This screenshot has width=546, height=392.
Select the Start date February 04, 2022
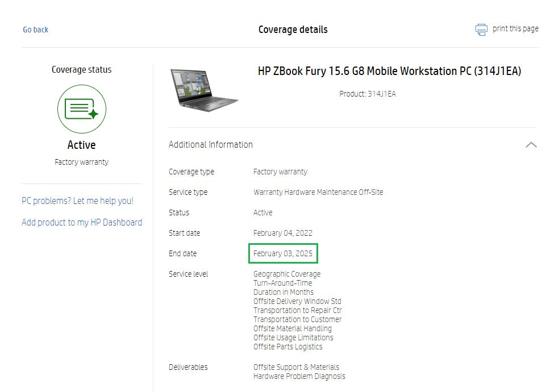pyautogui.click(x=284, y=233)
